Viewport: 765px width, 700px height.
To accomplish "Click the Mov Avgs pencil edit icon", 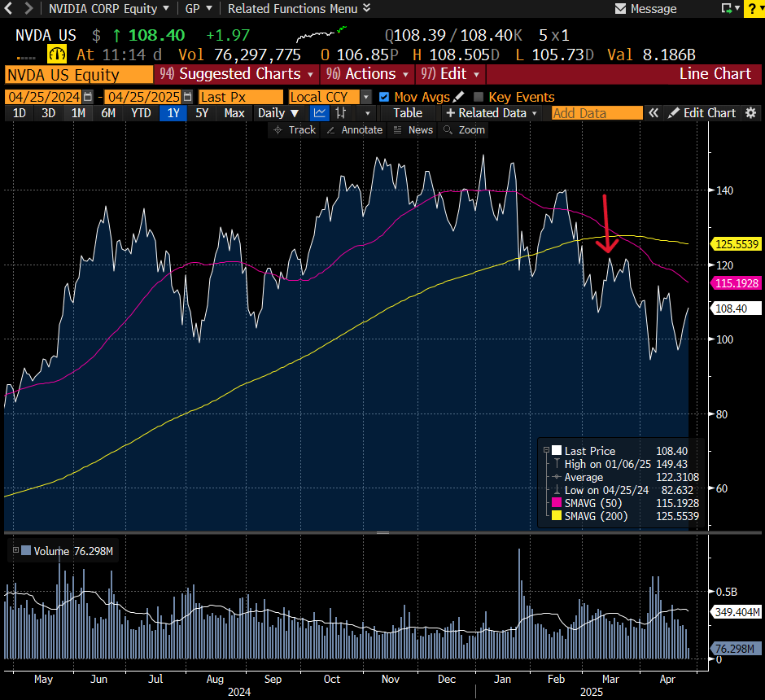I will pos(458,97).
